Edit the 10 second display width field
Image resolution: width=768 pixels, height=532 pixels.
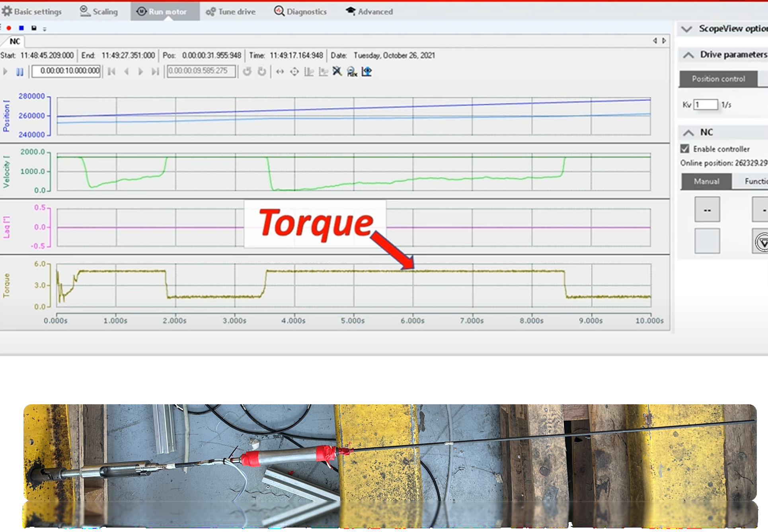click(x=66, y=71)
